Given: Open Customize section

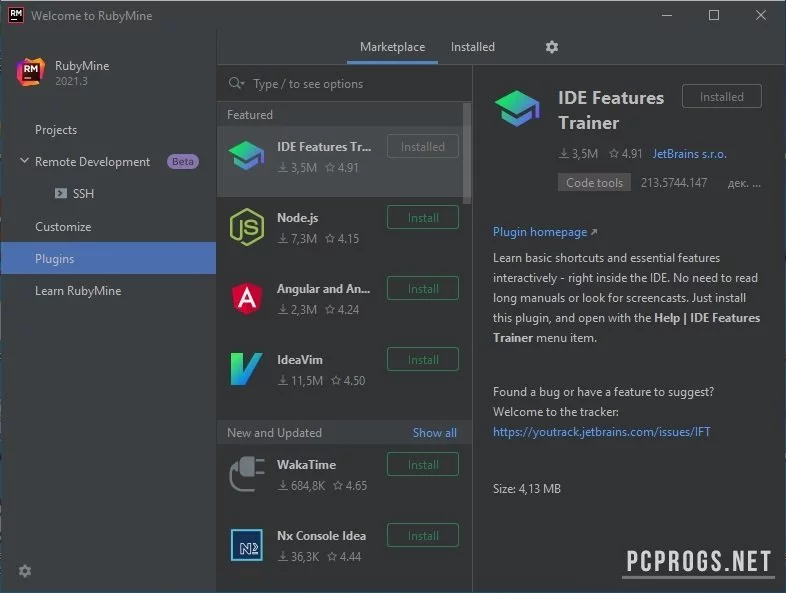Looking at the screenshot, I should click(x=63, y=227).
